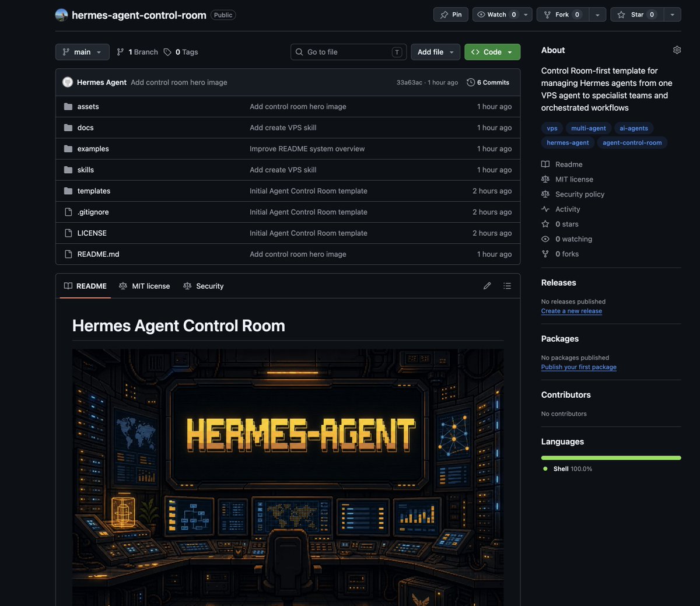Click the Hermes Agent avatar in the commit row
This screenshot has height=606, width=700.
click(x=68, y=82)
